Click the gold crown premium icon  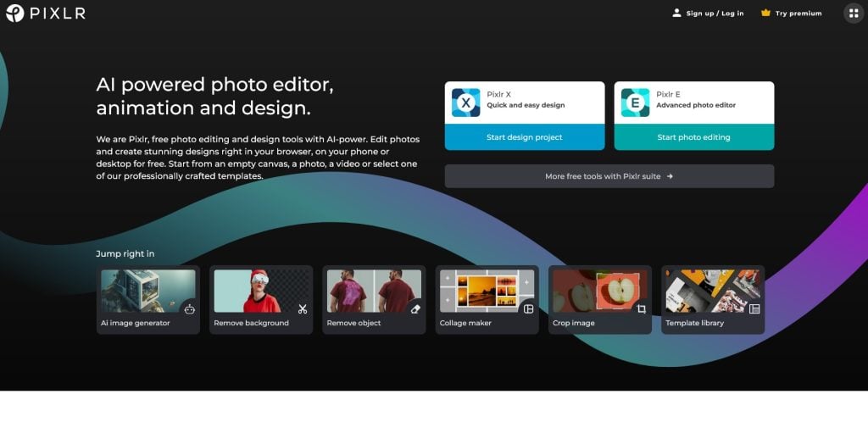click(765, 13)
